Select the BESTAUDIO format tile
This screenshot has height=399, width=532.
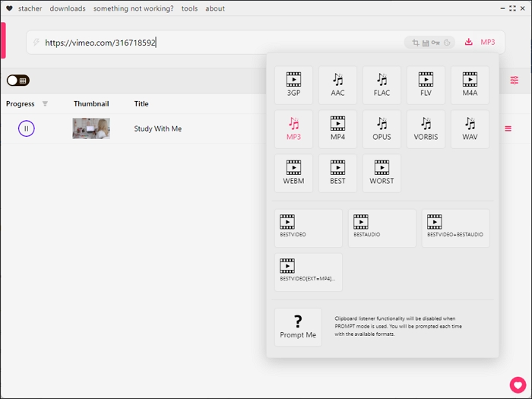click(382, 228)
